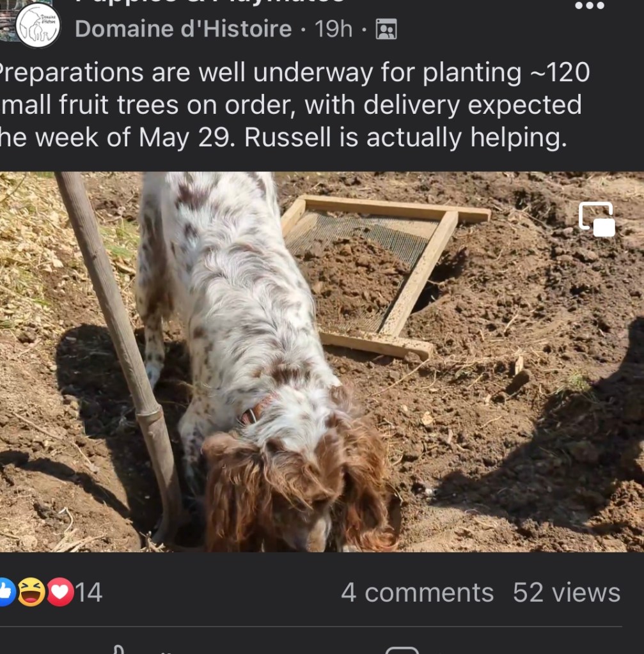This screenshot has height=654, width=644.
Task: Tap the red Love reaction icon
Action: click(60, 593)
